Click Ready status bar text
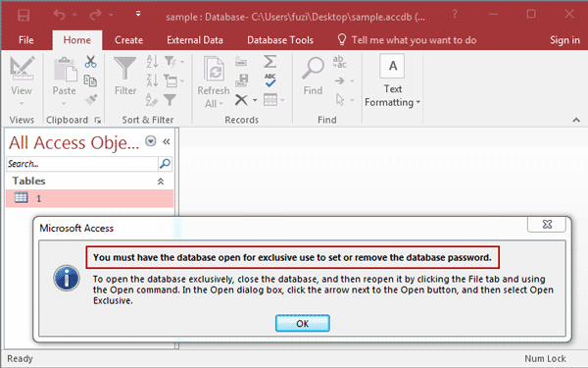Image resolution: width=588 pixels, height=368 pixels. coord(21,358)
